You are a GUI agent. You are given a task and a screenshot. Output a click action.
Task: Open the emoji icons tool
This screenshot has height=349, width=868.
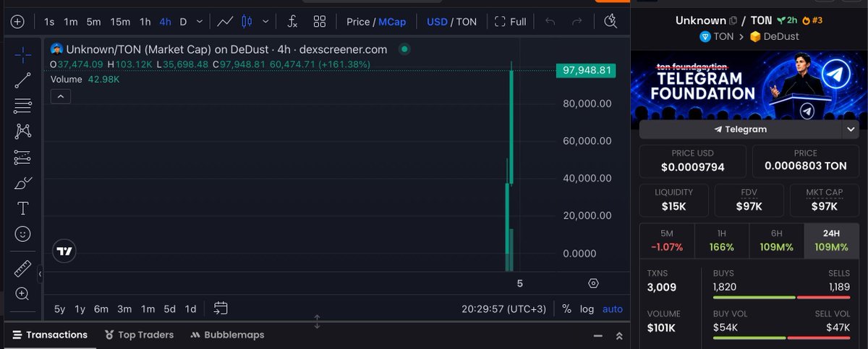(x=22, y=234)
